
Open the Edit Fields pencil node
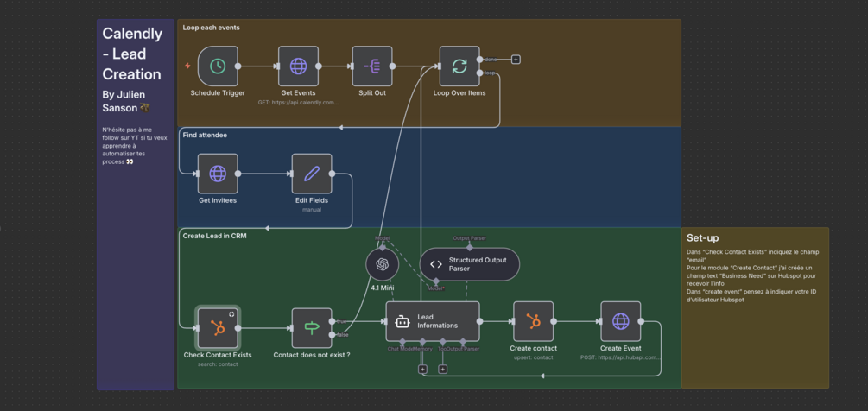coord(312,174)
